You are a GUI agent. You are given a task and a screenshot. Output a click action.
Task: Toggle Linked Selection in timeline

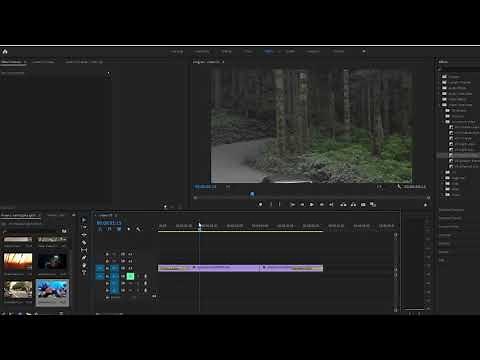[119, 229]
